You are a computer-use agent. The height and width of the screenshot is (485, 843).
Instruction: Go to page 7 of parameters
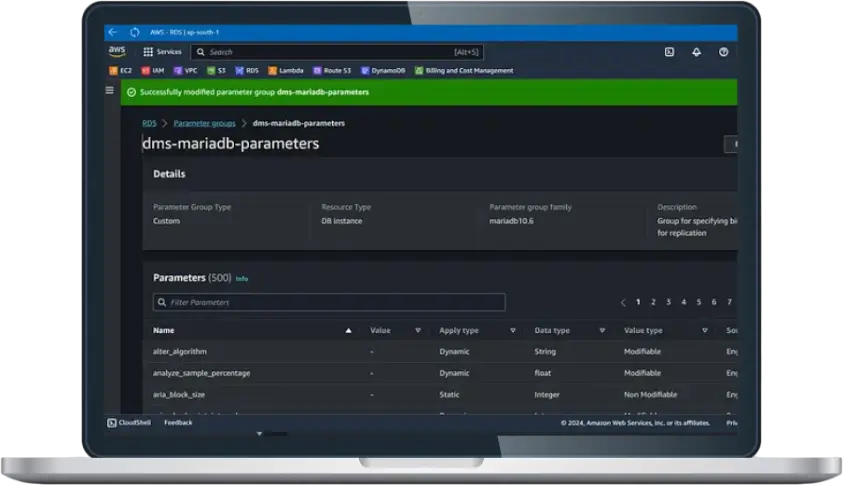point(730,302)
